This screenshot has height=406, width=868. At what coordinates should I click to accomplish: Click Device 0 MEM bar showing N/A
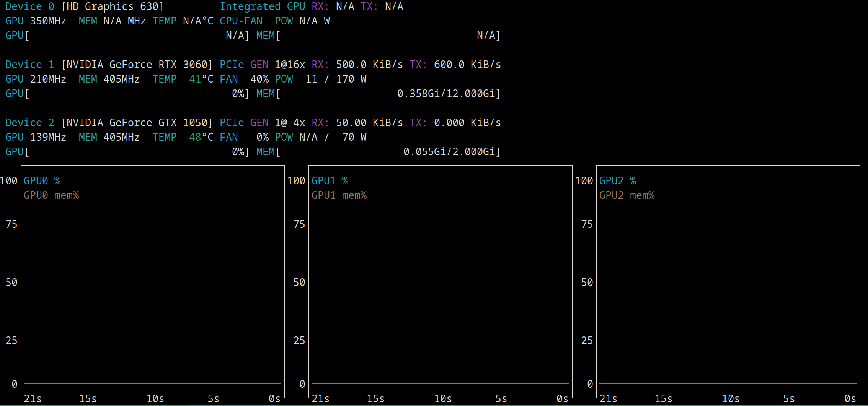pos(379,36)
